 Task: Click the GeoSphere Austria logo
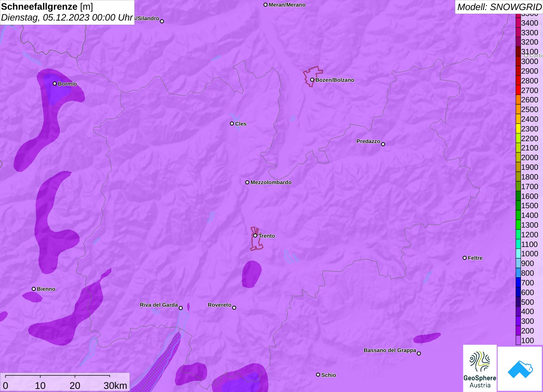pyautogui.click(x=480, y=368)
